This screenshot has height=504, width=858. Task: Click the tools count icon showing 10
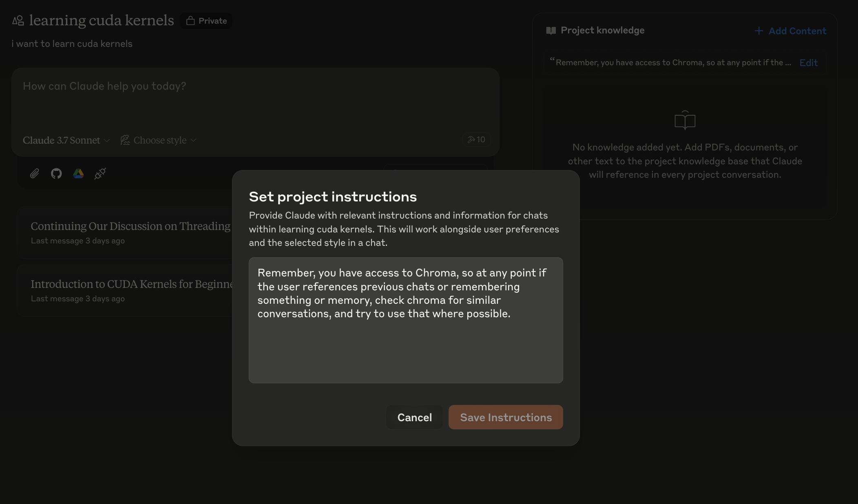point(476,140)
